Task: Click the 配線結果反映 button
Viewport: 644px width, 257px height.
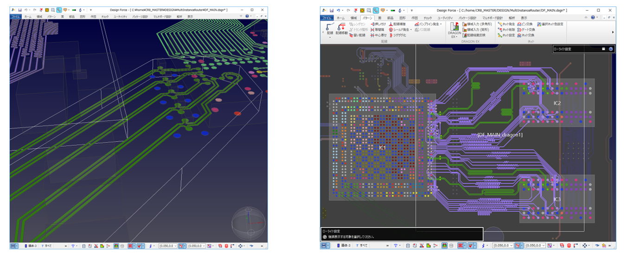Action: pos(473,35)
